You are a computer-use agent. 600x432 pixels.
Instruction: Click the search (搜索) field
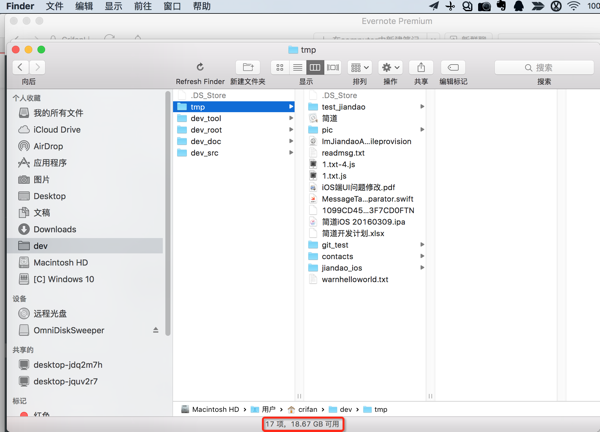click(x=544, y=67)
